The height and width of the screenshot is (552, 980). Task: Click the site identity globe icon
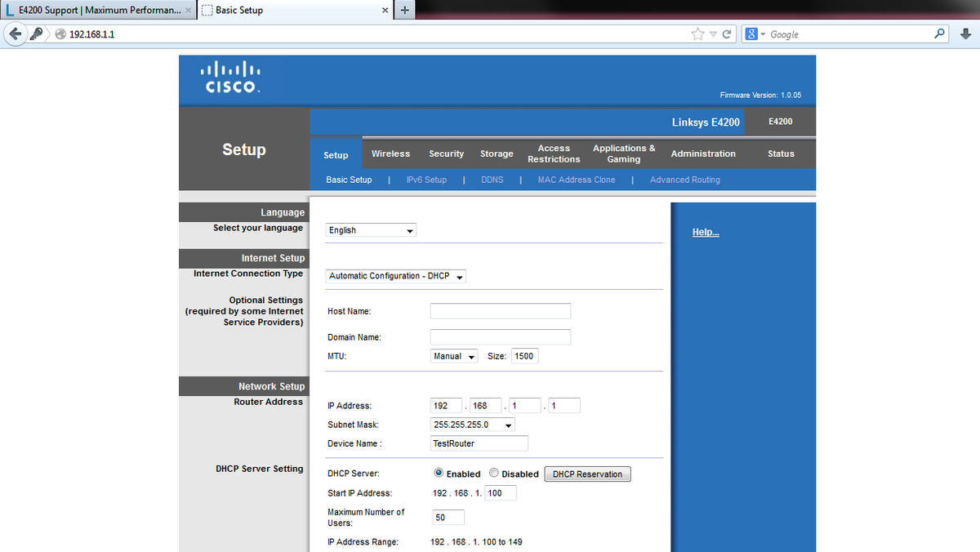[x=60, y=34]
